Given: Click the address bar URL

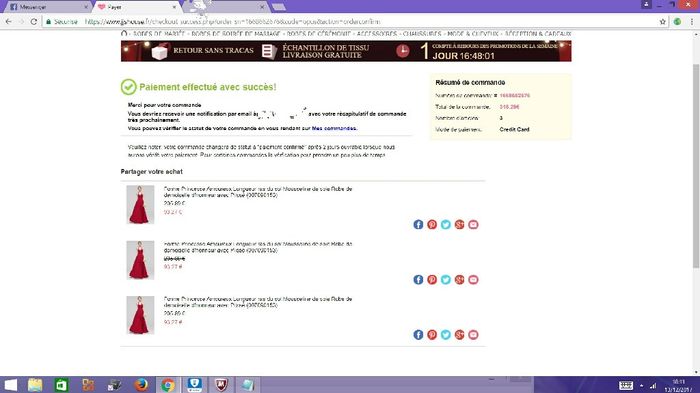Looking at the screenshot, I should [x=232, y=21].
